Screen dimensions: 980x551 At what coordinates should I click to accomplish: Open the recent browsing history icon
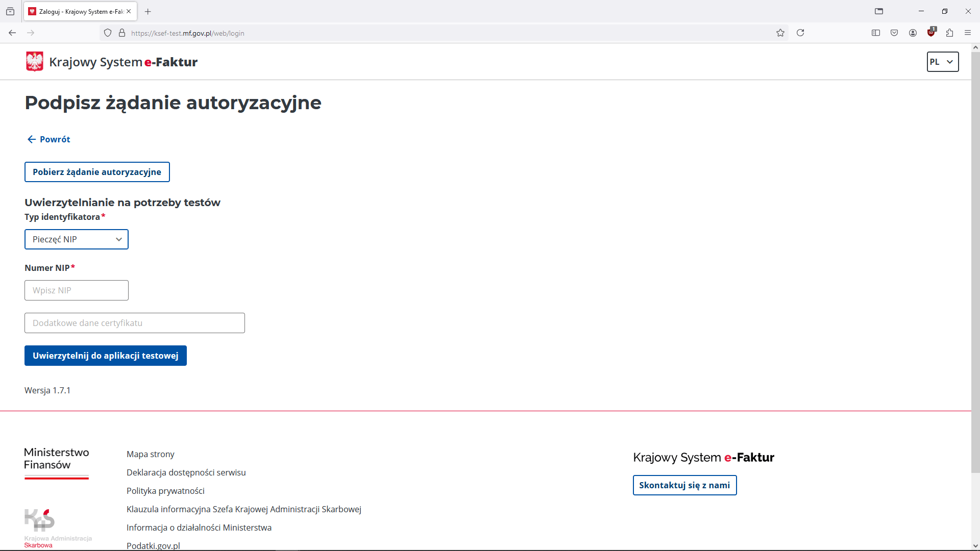coord(10,11)
